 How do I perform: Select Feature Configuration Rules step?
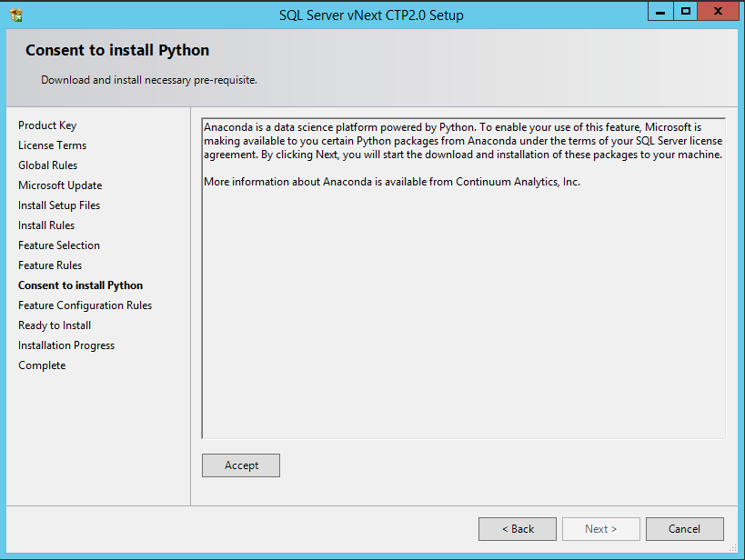click(85, 305)
